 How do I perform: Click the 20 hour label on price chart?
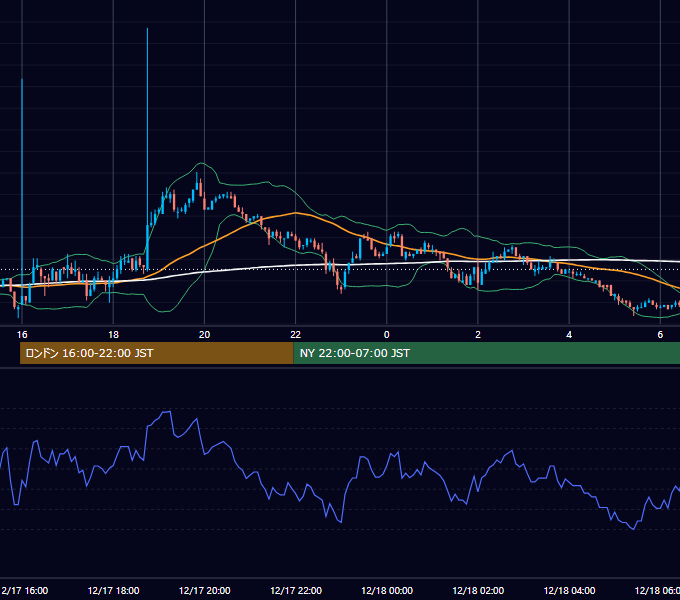point(204,335)
